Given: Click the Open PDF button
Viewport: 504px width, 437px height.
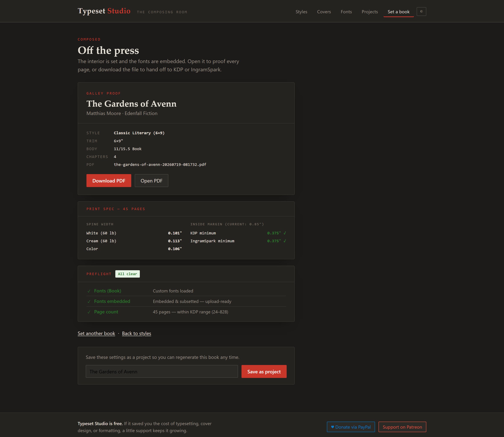Looking at the screenshot, I should pos(151,181).
